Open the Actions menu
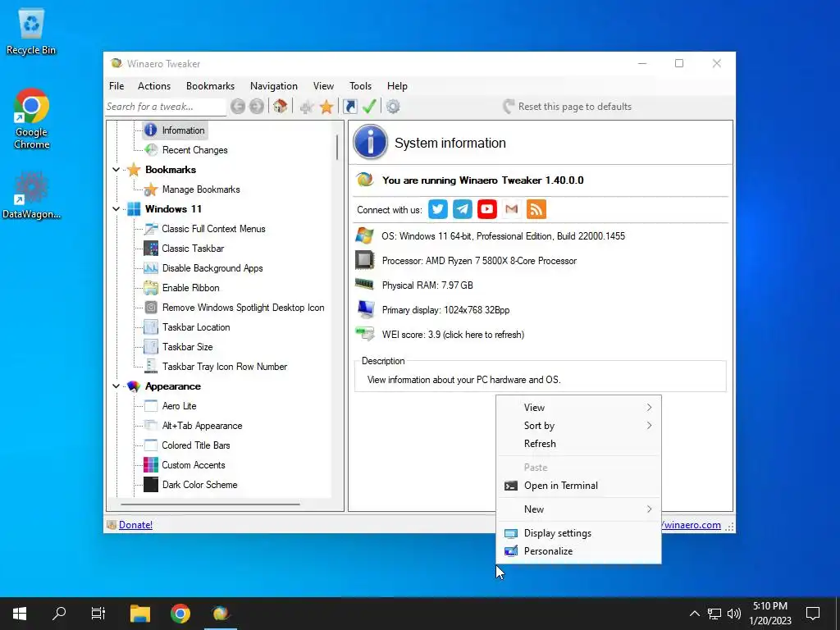 154,86
